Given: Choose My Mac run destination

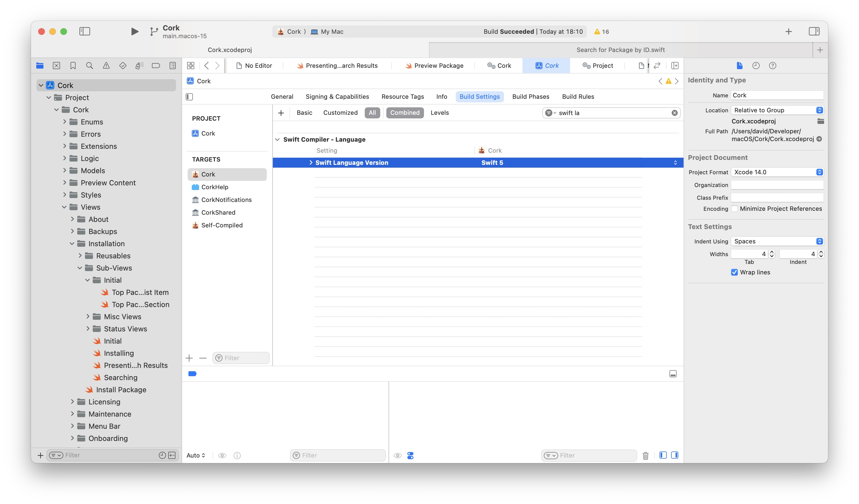Looking at the screenshot, I should pyautogui.click(x=327, y=32).
